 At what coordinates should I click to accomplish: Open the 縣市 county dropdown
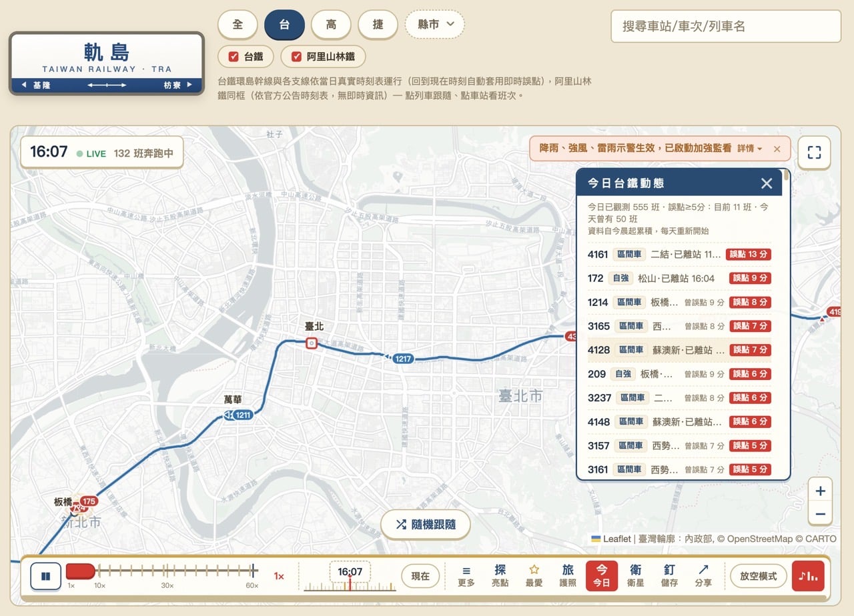[x=435, y=25]
